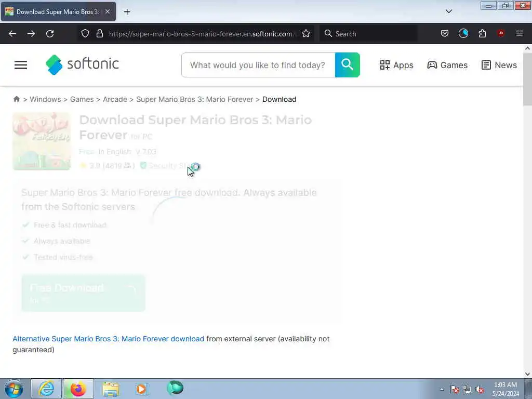Click the muted volume tray icon
The height and width of the screenshot is (399, 532).
click(480, 390)
